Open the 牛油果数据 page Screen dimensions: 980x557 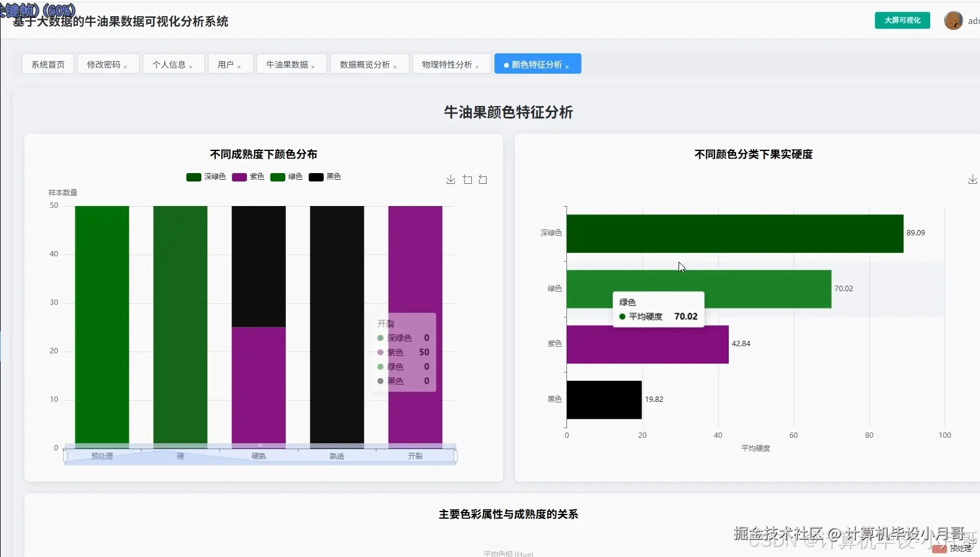tap(287, 63)
